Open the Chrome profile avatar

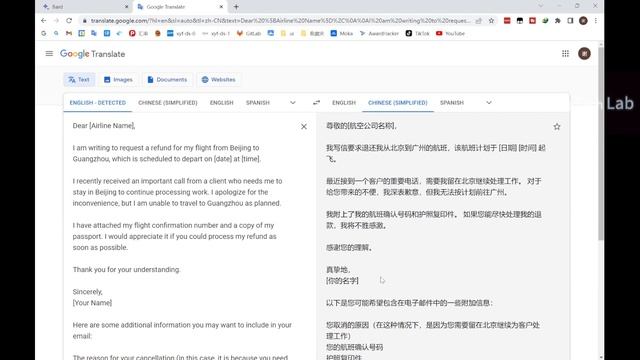tap(583, 20)
